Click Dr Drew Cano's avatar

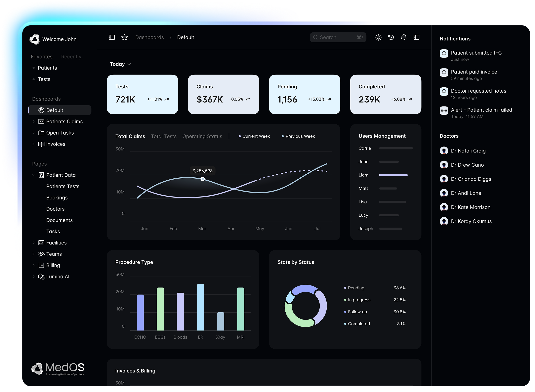(x=444, y=165)
